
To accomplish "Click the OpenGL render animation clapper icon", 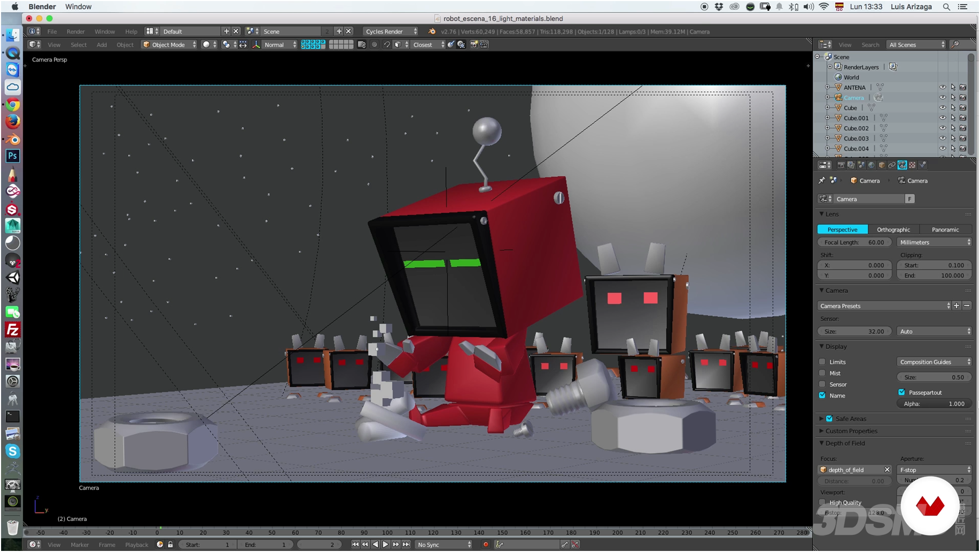I will coord(484,44).
